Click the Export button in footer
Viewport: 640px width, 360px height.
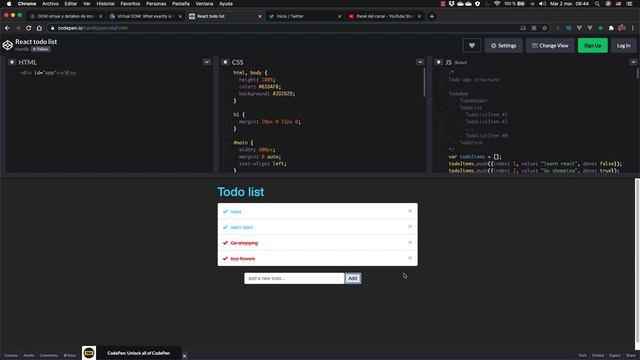615,356
